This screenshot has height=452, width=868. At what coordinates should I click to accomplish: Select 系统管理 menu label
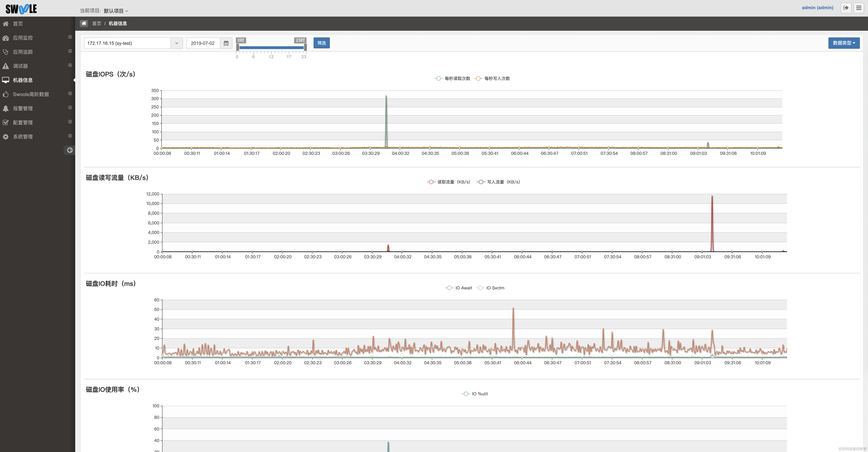(x=23, y=137)
